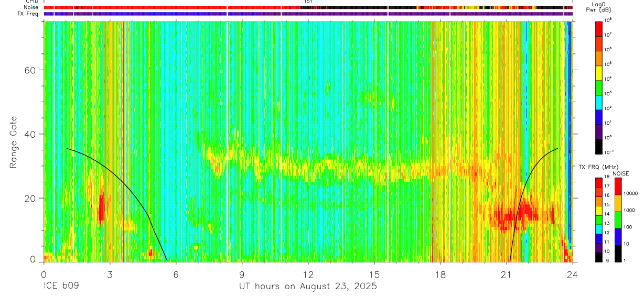The height and width of the screenshot is (297, 644).
Task: Click x-axis tick label "18" under the plot
Action: pyautogui.click(x=440, y=275)
